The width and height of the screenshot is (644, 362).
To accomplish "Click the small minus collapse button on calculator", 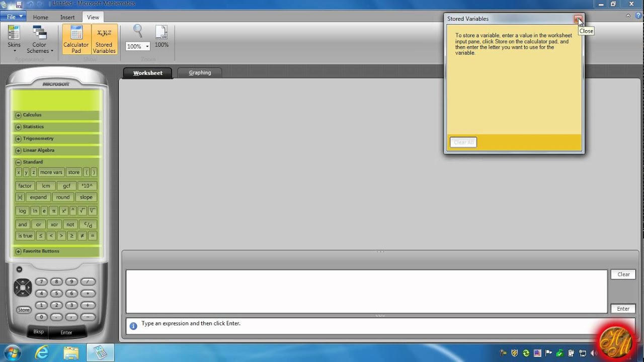I will [x=19, y=269].
